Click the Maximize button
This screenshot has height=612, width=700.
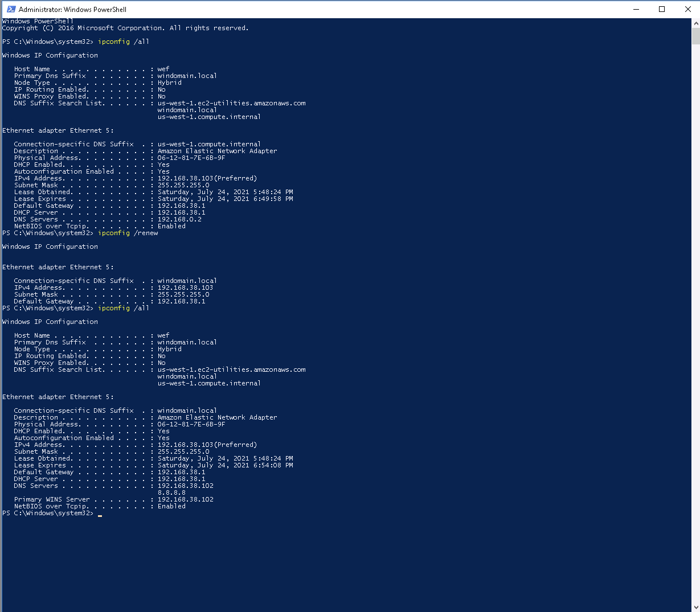pyautogui.click(x=661, y=9)
